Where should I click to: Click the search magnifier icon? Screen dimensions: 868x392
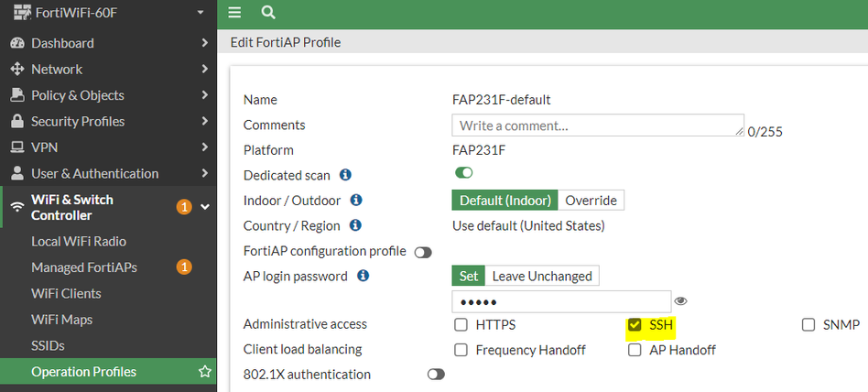point(267,13)
